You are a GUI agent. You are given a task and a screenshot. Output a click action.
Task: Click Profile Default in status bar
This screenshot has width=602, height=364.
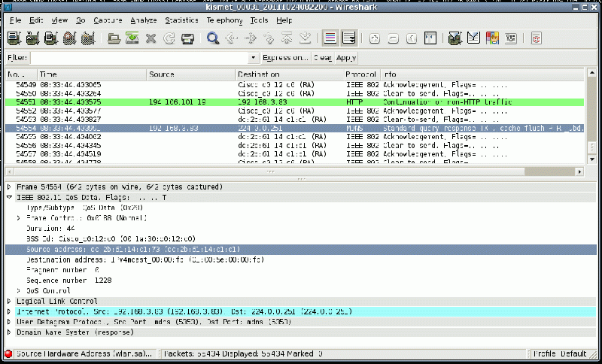coord(560,353)
